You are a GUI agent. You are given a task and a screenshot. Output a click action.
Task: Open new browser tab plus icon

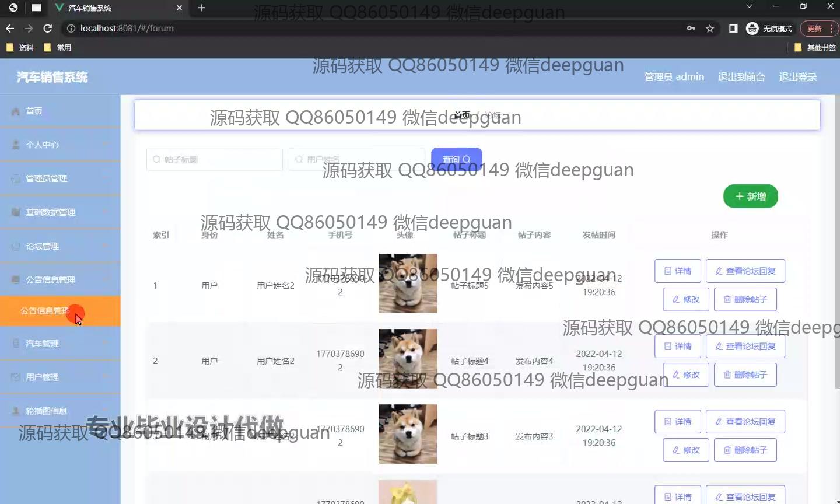coord(202,8)
